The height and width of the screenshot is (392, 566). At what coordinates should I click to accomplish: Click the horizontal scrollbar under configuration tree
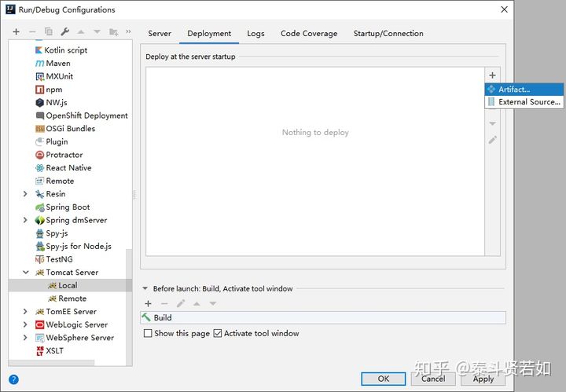pos(51,362)
